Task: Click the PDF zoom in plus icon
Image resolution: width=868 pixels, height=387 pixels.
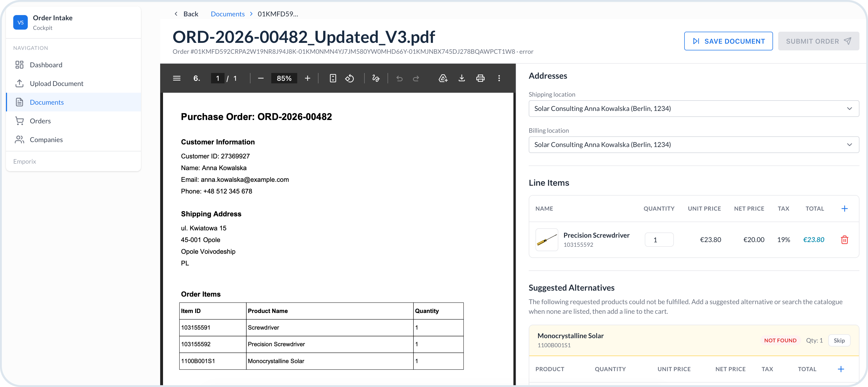Action: 307,78
